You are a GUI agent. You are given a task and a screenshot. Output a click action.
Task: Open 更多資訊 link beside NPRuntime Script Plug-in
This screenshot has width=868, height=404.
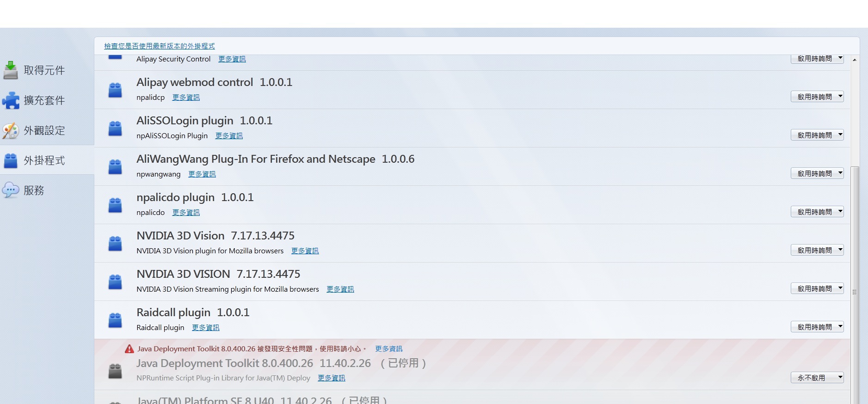tap(332, 378)
